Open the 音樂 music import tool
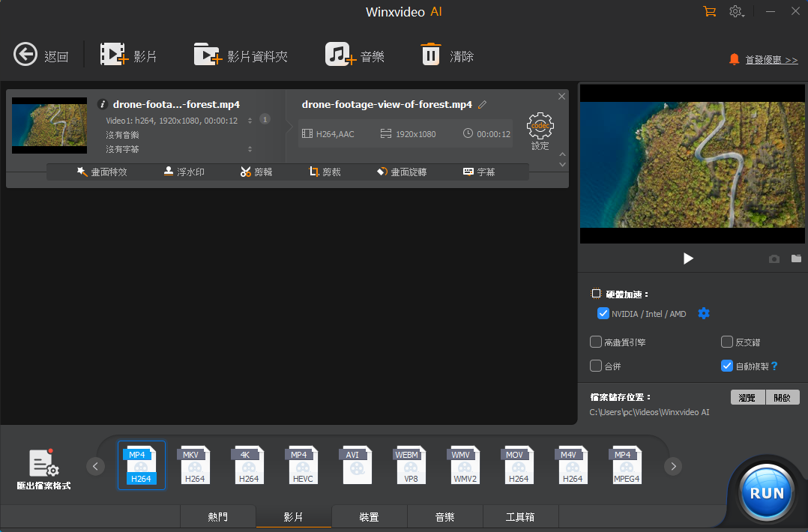Screen dimensions: 808x532 (355, 53)
